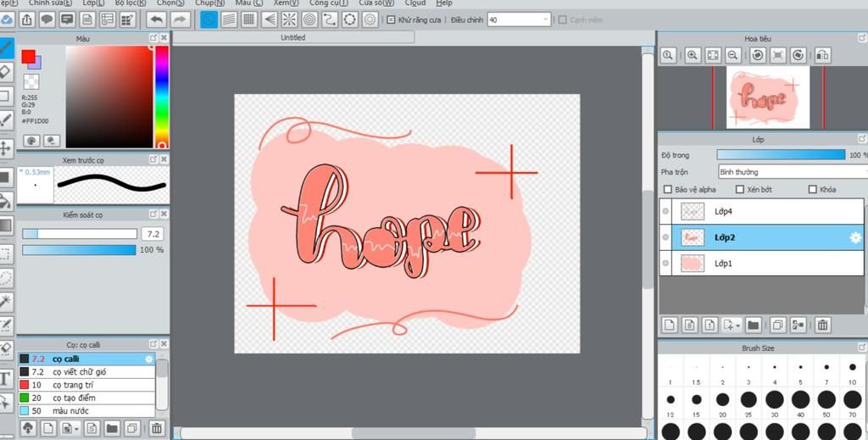Select brush cọ viết chữ gió
Viewport: 868px width, 440px height.
point(87,372)
